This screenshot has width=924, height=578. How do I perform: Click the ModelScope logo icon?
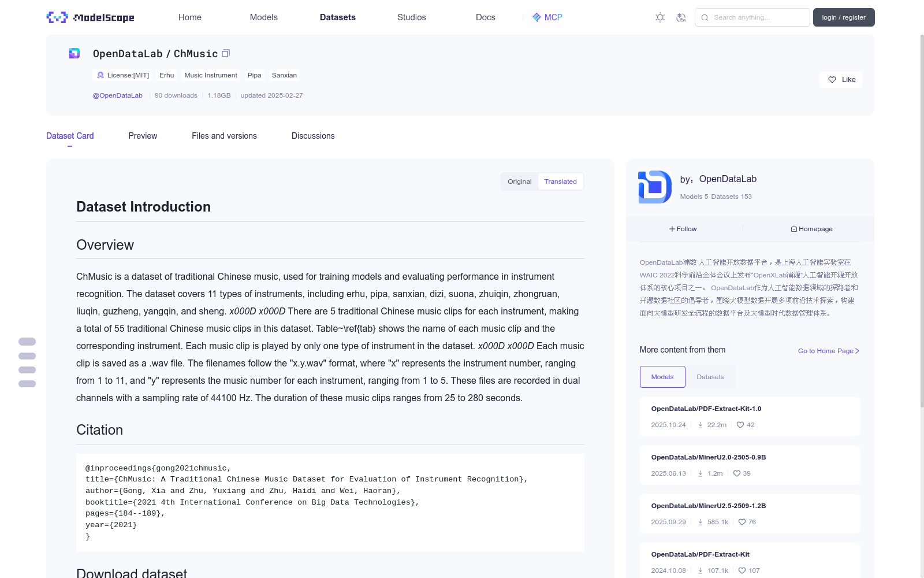[57, 17]
